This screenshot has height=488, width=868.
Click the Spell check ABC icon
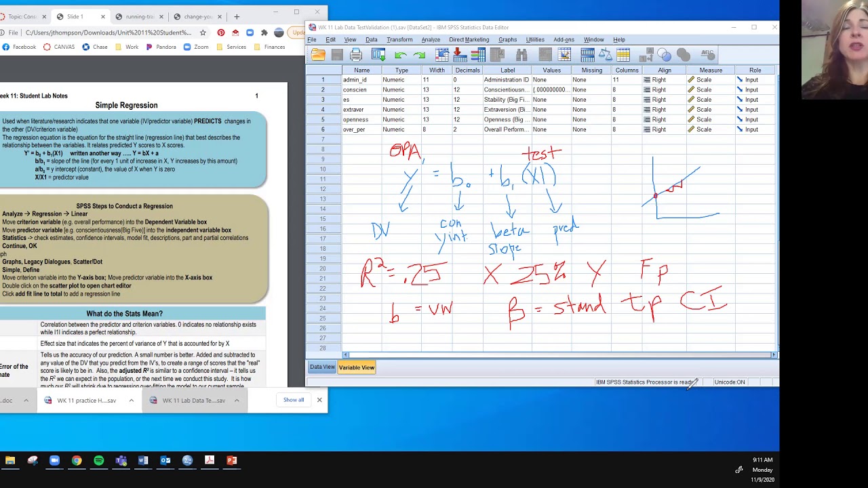tap(707, 55)
